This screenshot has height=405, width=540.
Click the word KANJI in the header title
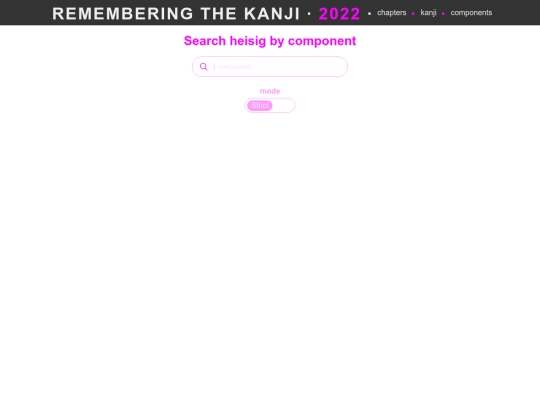[x=272, y=14]
